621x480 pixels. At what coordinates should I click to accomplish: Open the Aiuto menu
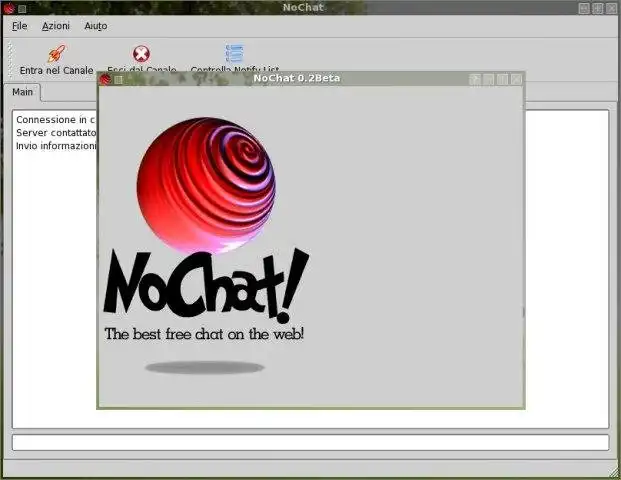(x=95, y=26)
